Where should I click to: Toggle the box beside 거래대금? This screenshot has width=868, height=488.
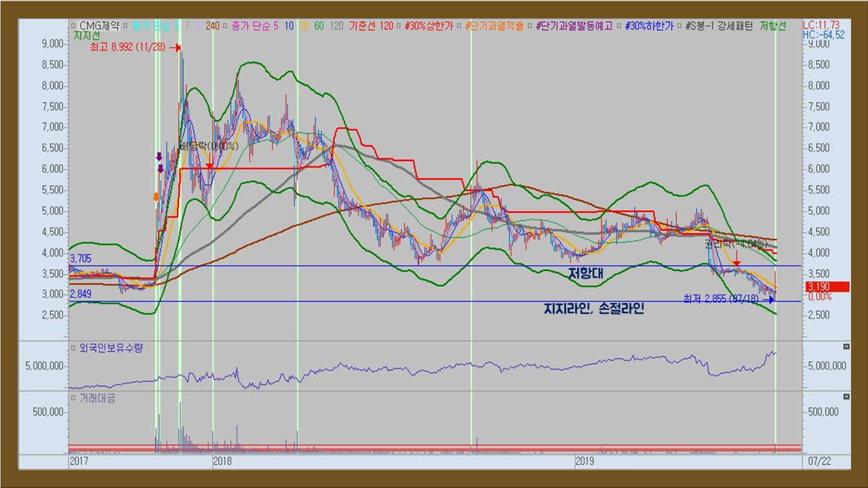click(73, 397)
